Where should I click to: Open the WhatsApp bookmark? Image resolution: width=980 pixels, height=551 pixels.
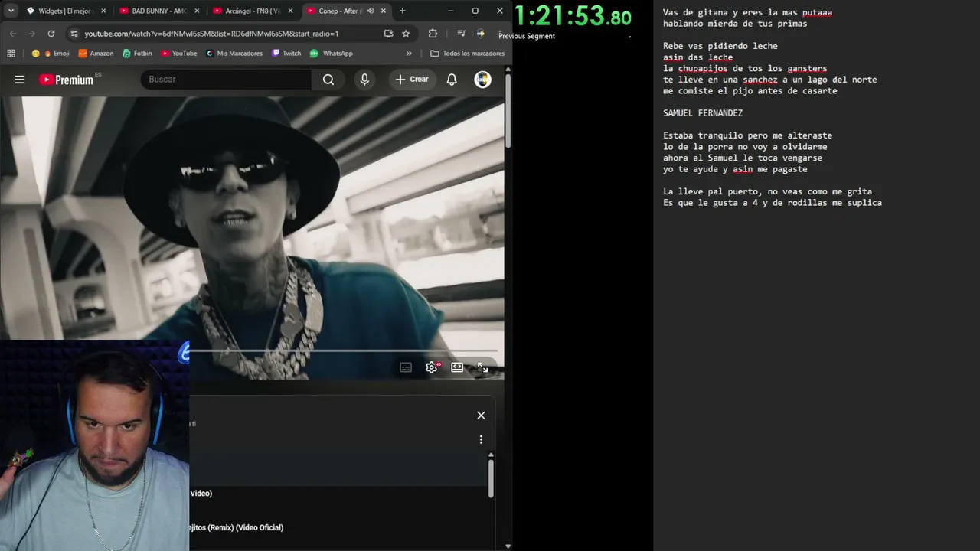pos(331,54)
